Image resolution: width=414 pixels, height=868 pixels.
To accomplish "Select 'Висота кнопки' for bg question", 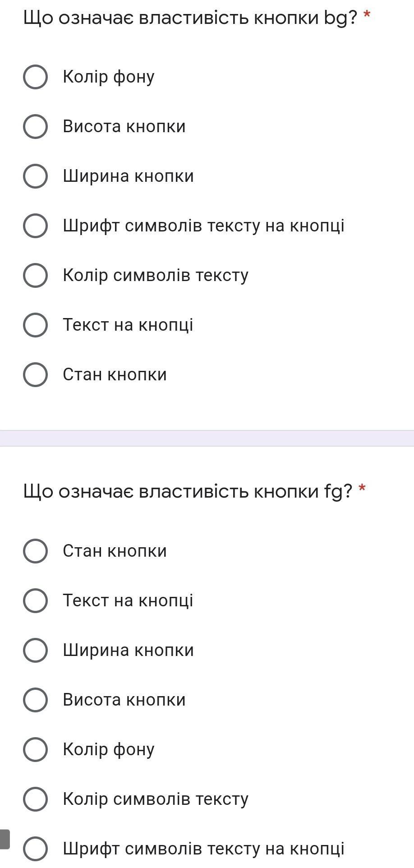I will tap(35, 126).
